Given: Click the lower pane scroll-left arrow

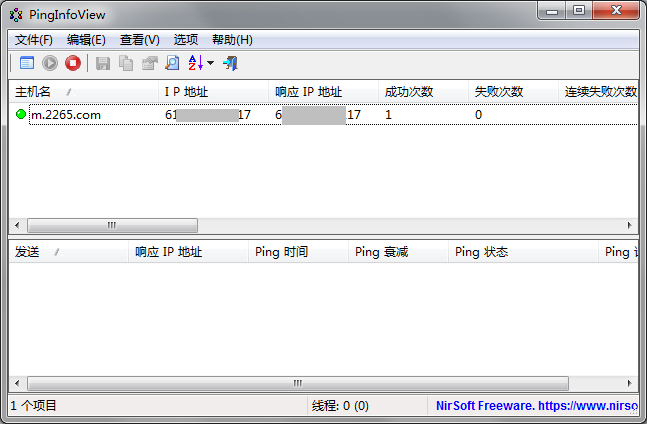Looking at the screenshot, I should point(17,383).
